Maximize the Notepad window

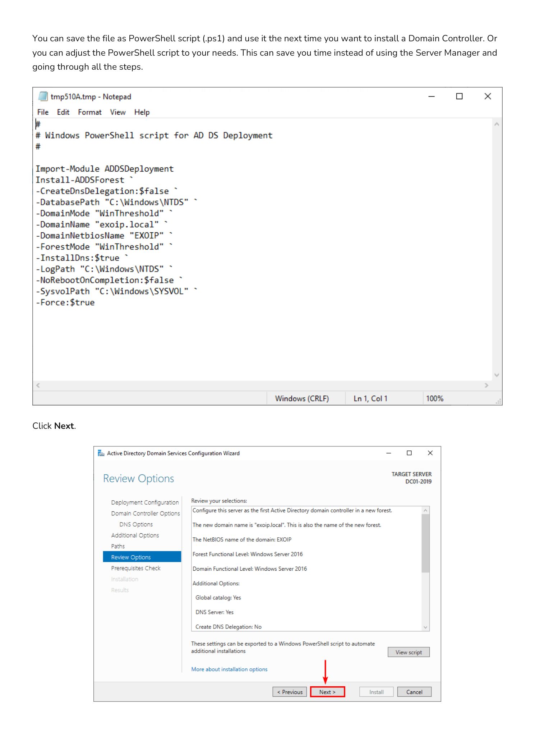coord(459,96)
